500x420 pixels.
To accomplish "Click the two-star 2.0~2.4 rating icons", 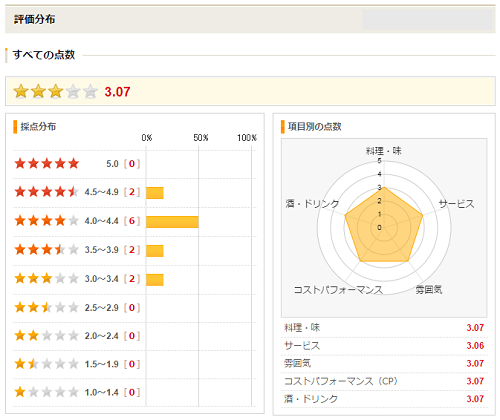I will pyautogui.click(x=47, y=336).
